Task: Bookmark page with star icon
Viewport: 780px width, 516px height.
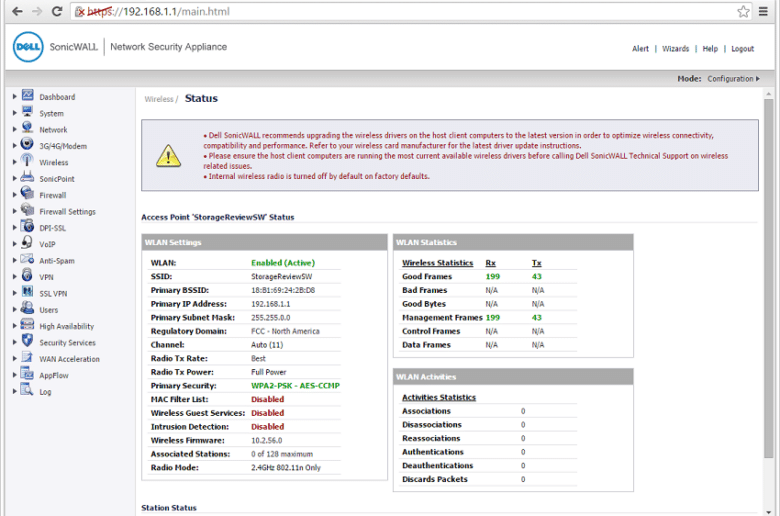Action: (x=743, y=11)
